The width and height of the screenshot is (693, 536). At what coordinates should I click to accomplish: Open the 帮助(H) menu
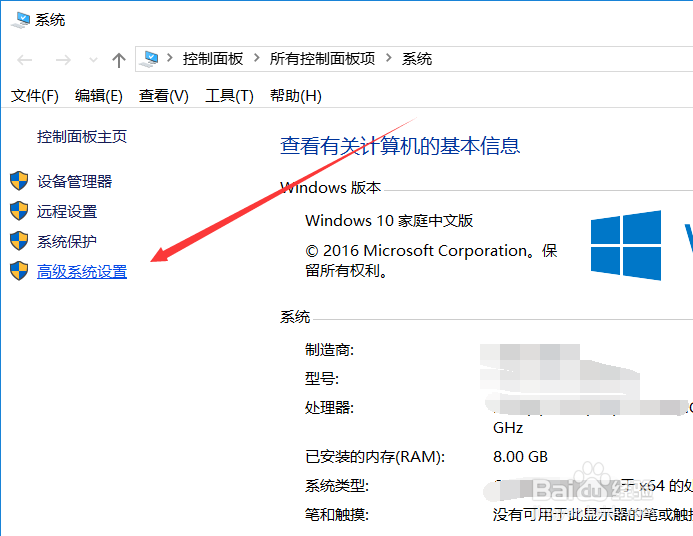tap(296, 95)
